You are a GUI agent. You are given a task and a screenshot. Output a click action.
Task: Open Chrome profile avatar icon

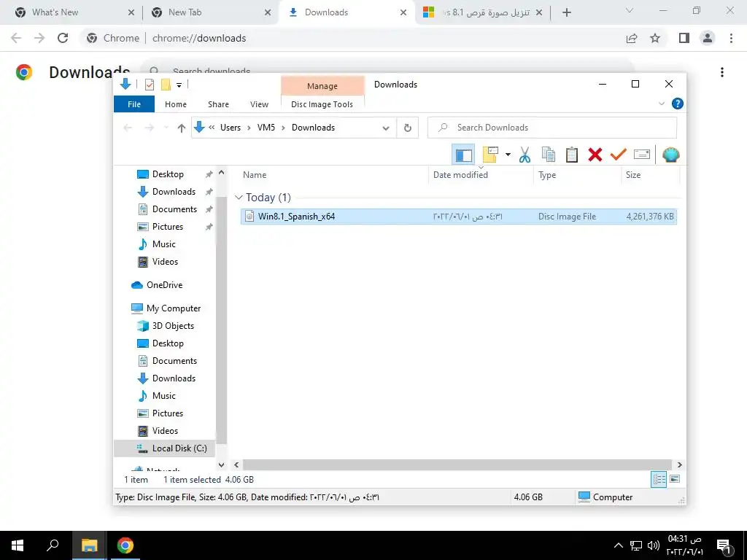pyautogui.click(x=708, y=38)
